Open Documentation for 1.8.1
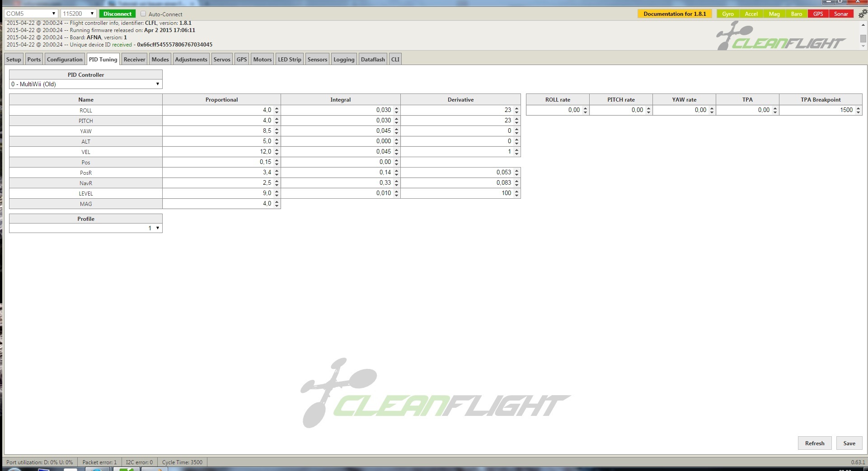 675,14
